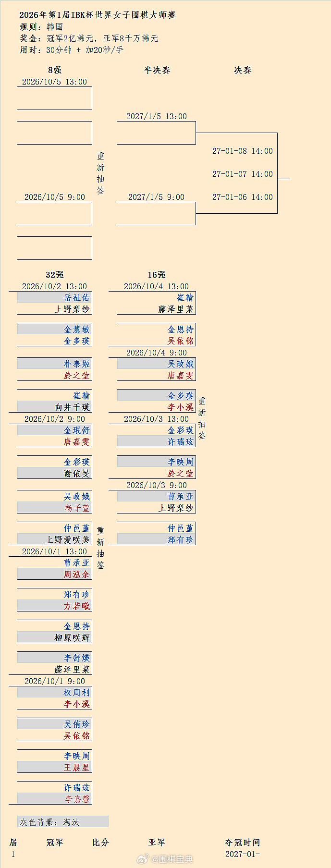Select the date 2026/10/4 9:00
331x868 pixels.
(x=157, y=353)
